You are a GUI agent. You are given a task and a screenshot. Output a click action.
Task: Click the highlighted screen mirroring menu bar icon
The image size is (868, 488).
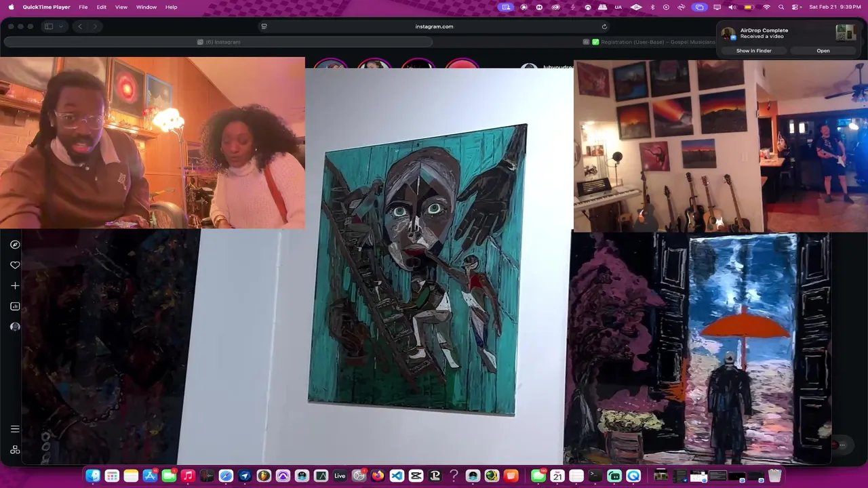tap(699, 7)
